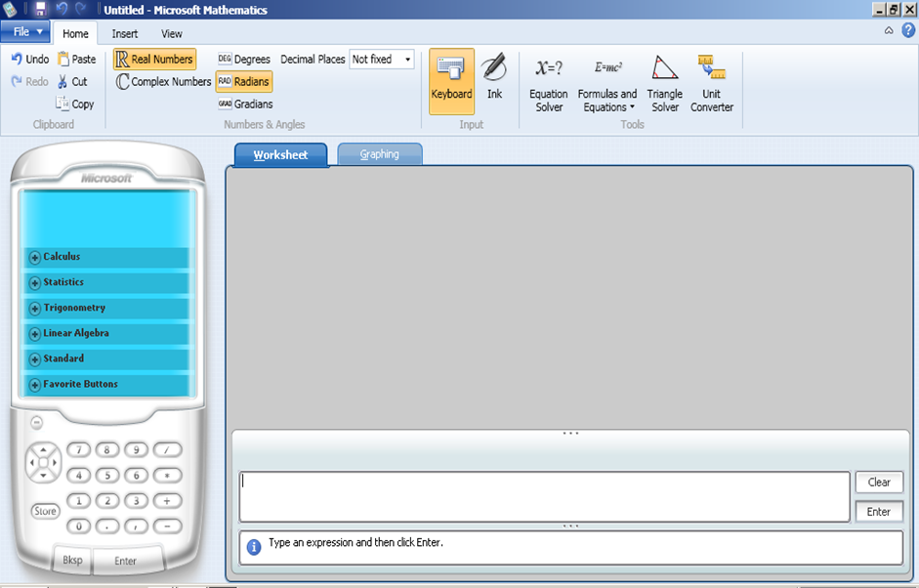This screenshot has height=588, width=919.
Task: Click the calculator plus key
Action: point(167,501)
